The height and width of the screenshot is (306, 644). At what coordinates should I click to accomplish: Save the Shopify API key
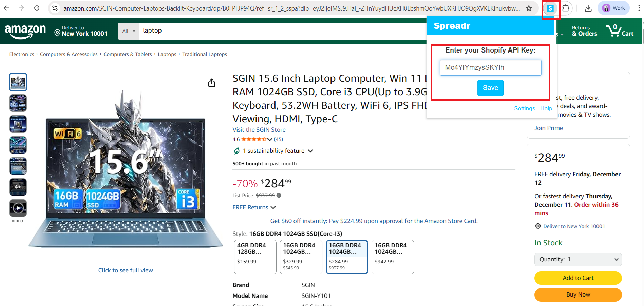pyautogui.click(x=490, y=88)
